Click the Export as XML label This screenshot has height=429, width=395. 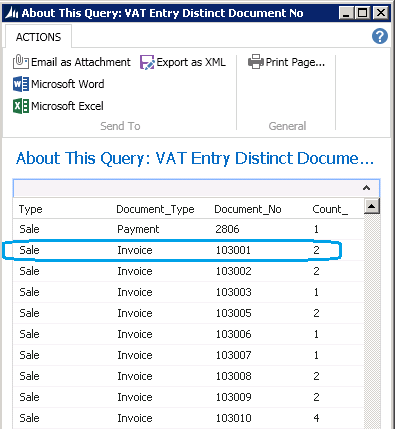click(x=191, y=62)
